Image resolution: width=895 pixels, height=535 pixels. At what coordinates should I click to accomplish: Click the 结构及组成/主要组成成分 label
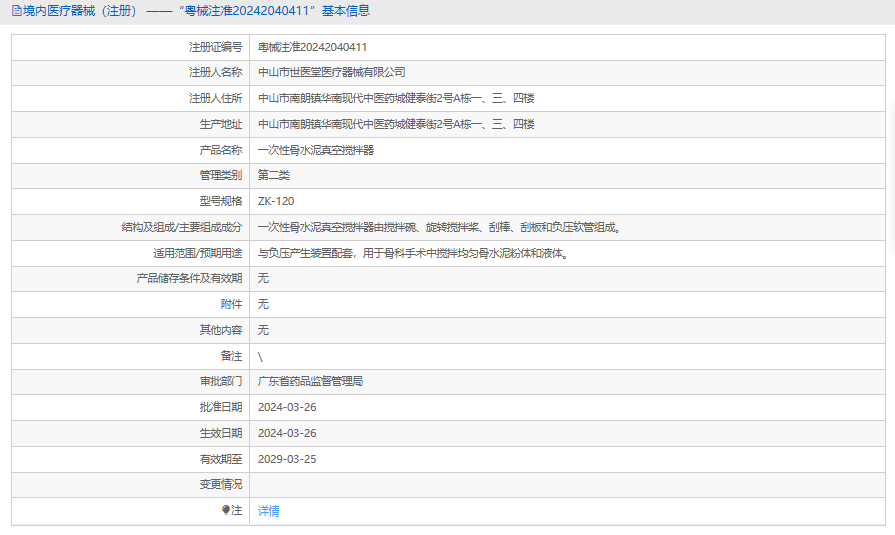[182, 227]
